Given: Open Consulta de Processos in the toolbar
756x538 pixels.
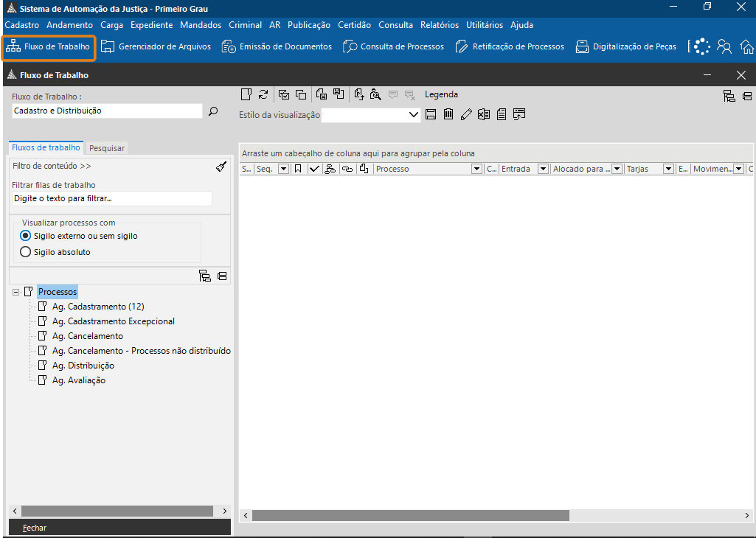Looking at the screenshot, I should tap(393, 46).
